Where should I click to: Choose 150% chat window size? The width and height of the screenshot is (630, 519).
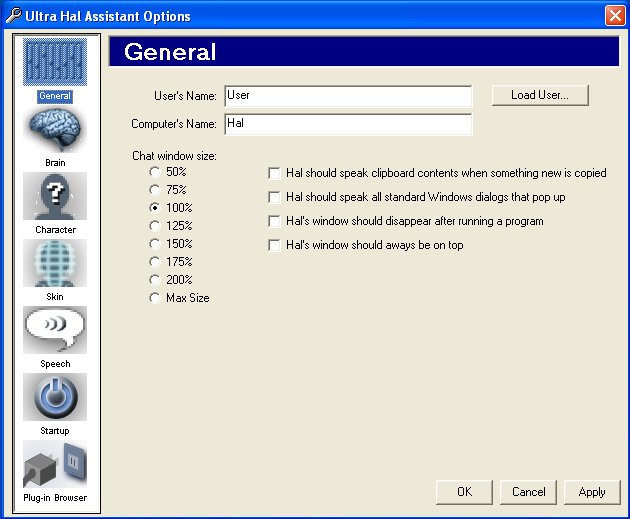click(155, 244)
